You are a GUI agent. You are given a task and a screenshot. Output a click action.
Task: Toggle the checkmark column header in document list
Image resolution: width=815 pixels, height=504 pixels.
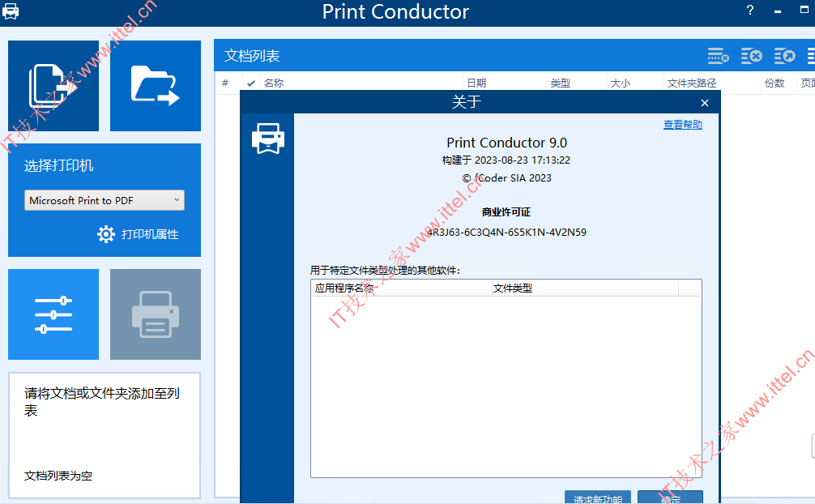tap(251, 83)
